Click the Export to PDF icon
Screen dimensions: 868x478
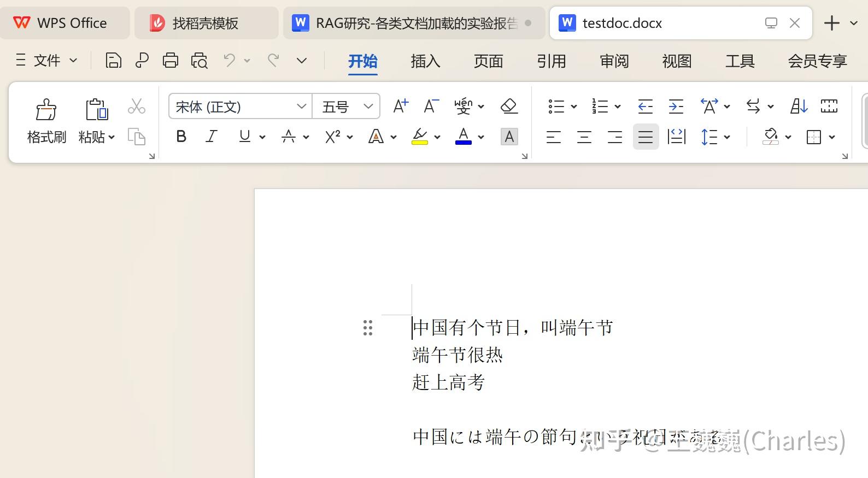pos(142,60)
